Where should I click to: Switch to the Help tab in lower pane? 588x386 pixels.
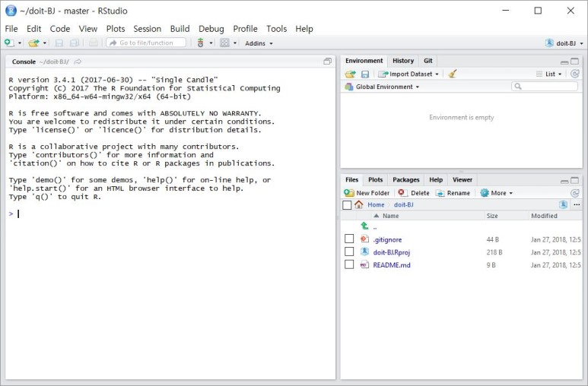pos(436,180)
